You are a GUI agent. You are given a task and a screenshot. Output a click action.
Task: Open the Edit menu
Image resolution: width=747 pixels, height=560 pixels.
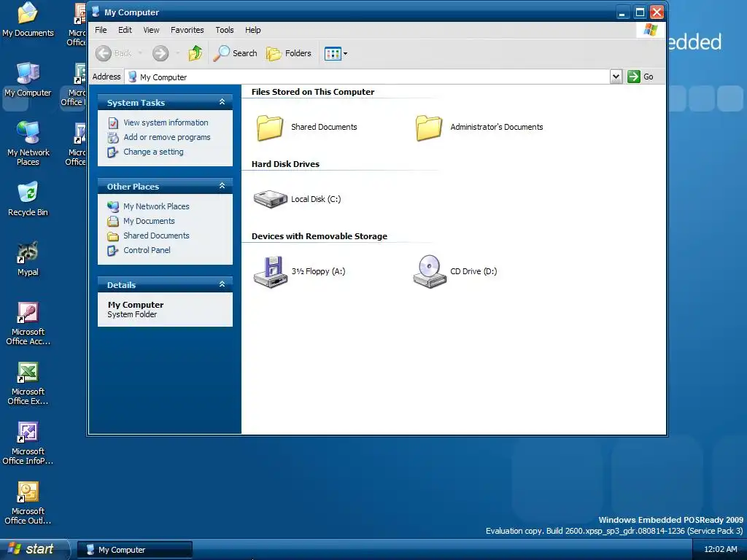(x=125, y=30)
